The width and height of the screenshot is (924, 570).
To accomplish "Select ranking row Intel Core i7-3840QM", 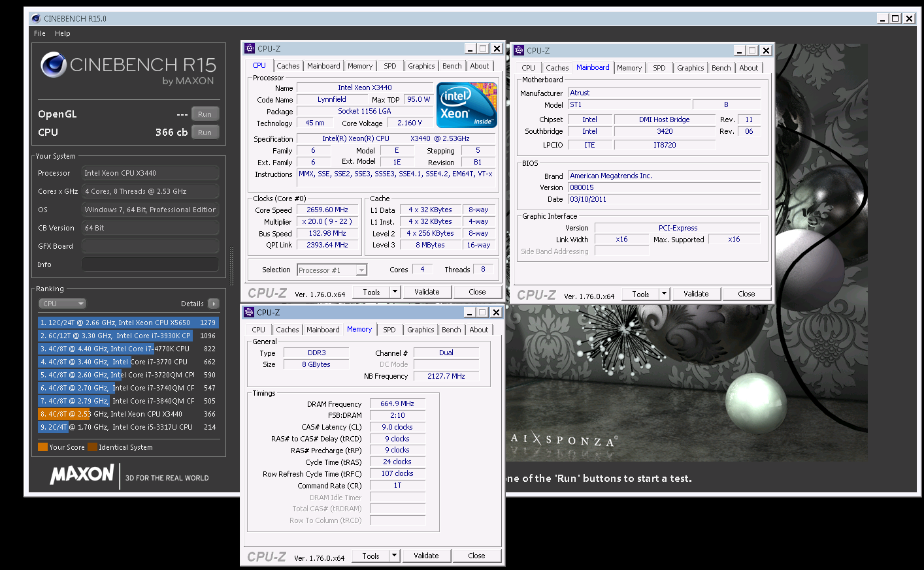I will click(128, 401).
